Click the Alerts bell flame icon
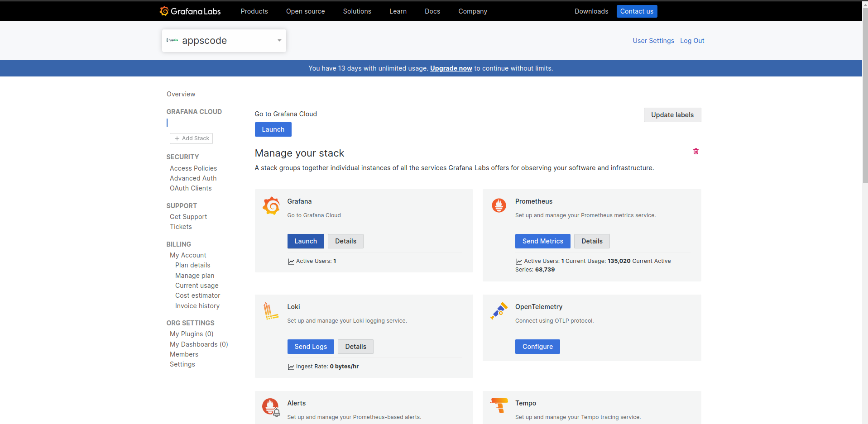This screenshot has height=424, width=868. (271, 407)
